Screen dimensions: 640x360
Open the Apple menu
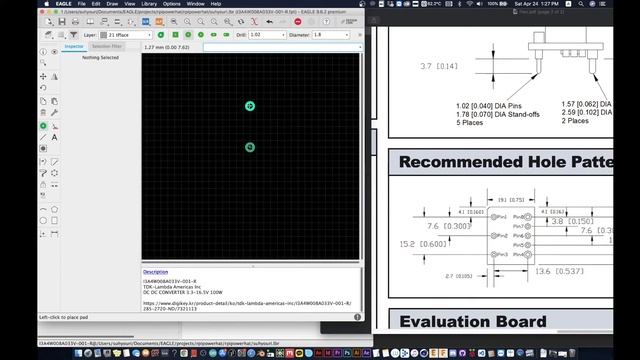click(x=47, y=4)
